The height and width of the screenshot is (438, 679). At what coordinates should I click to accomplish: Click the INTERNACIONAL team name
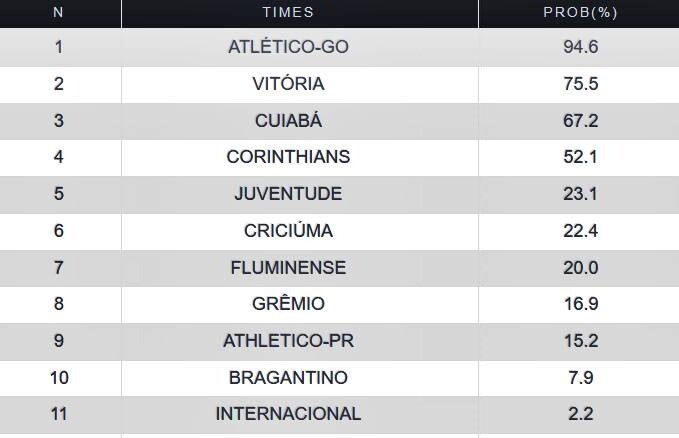(x=288, y=414)
